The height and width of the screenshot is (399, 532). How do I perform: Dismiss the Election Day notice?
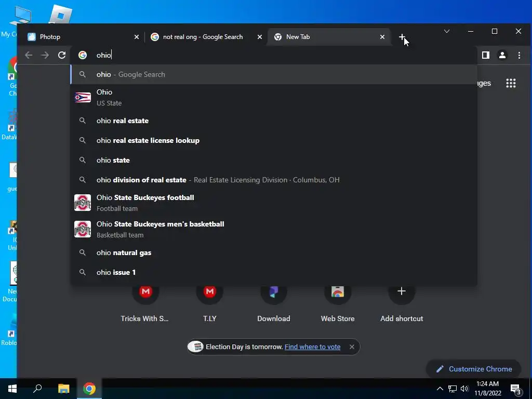pyautogui.click(x=352, y=347)
